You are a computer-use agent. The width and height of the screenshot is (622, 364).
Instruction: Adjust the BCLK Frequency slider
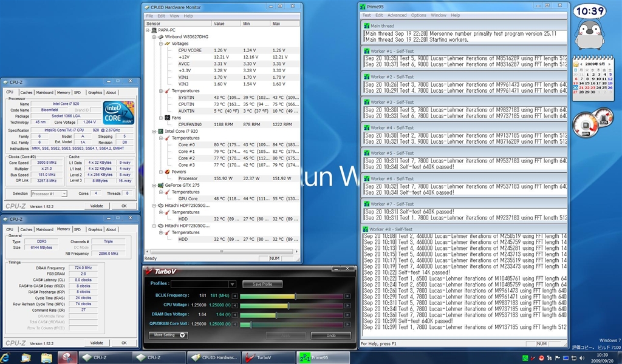[296, 296]
